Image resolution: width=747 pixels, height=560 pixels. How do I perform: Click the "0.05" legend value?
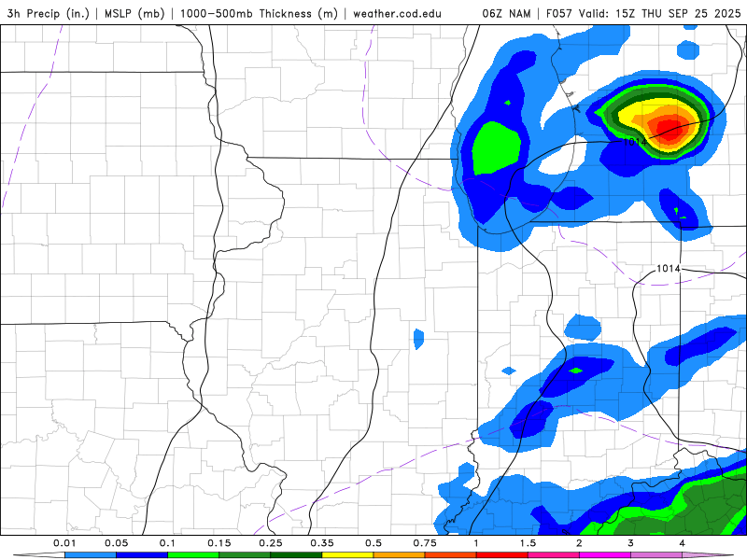[116, 543]
